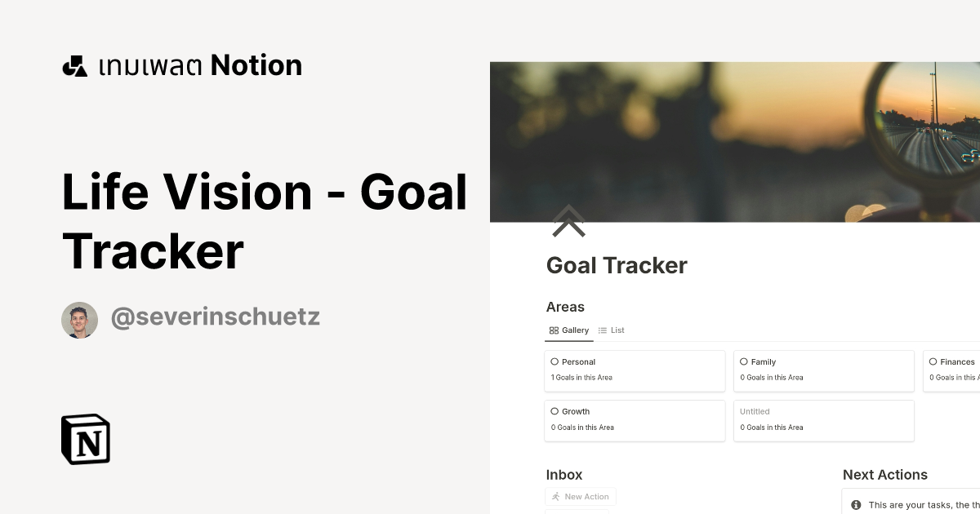Click the running-person icon next to New Action
Screen dimensions: 980x514
tap(555, 496)
